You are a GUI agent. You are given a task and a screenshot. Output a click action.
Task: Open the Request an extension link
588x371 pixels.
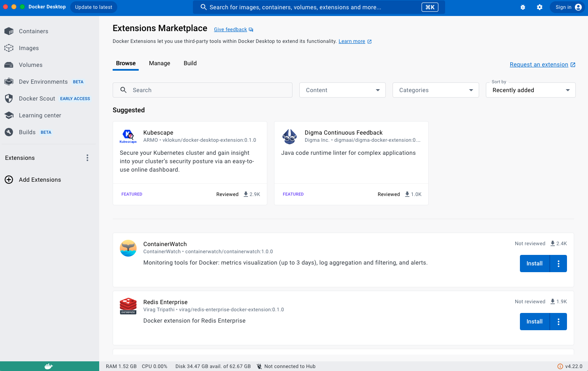539,64
